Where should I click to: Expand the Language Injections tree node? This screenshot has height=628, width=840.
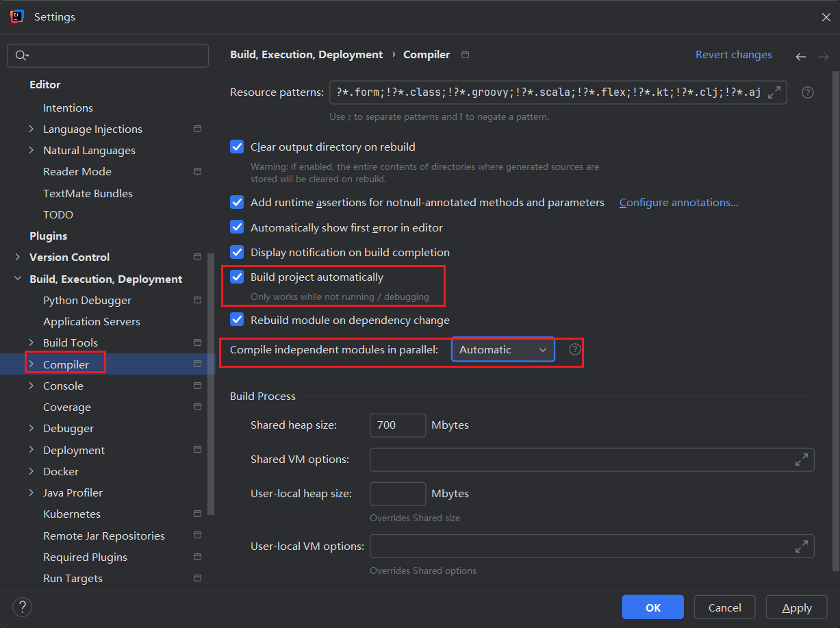(x=31, y=129)
